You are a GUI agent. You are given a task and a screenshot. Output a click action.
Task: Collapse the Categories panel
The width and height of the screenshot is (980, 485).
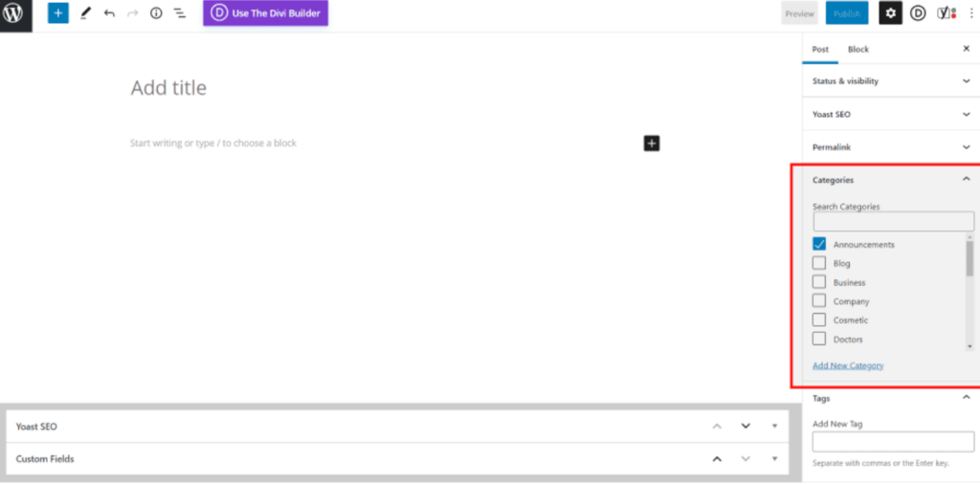(966, 179)
